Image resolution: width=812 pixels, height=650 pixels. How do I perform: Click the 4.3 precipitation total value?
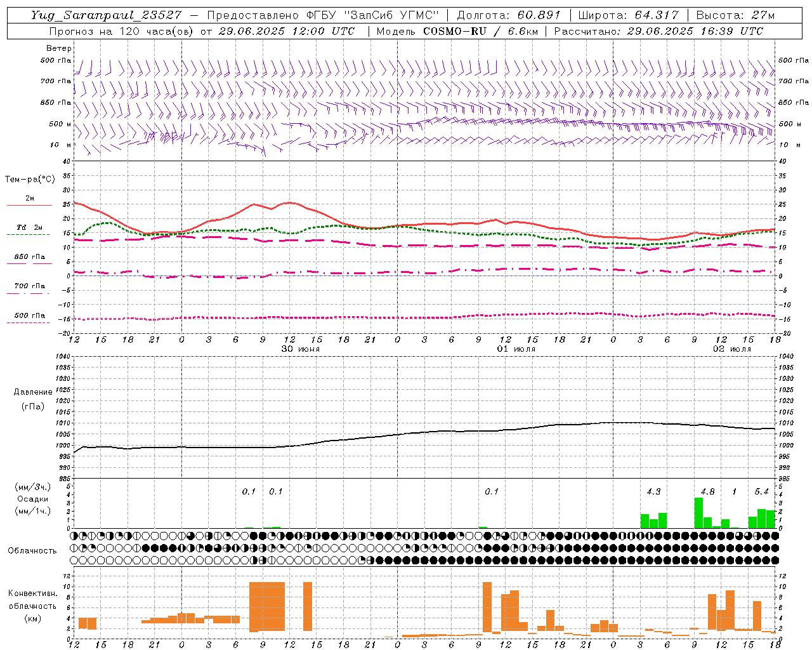click(653, 491)
